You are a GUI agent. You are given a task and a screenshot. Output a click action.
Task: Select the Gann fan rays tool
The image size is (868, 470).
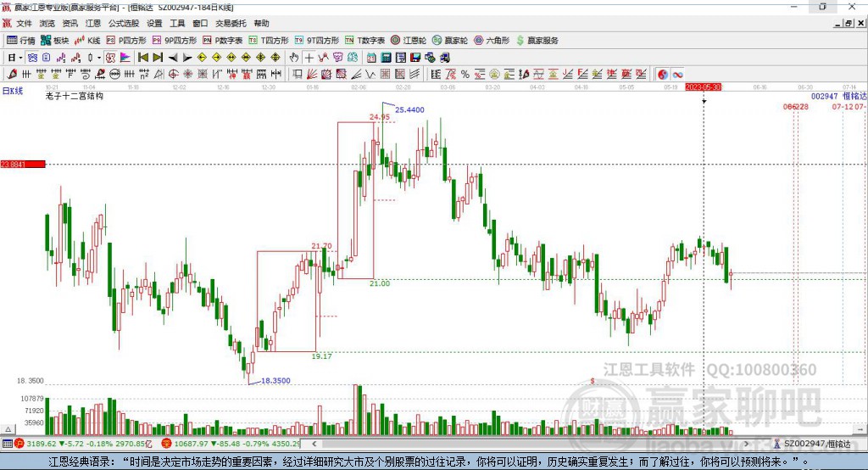312,75
